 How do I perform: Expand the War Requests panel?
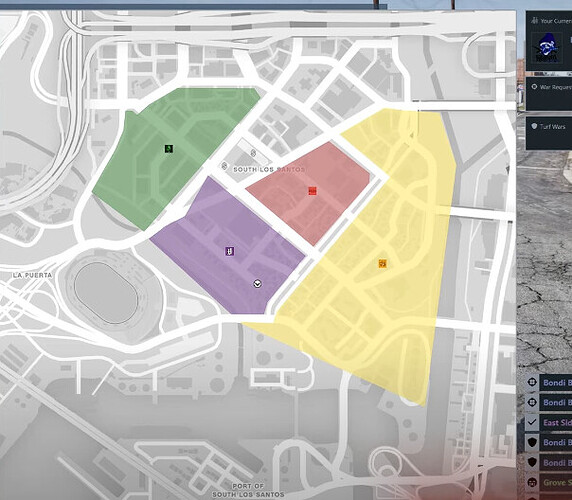click(549, 94)
